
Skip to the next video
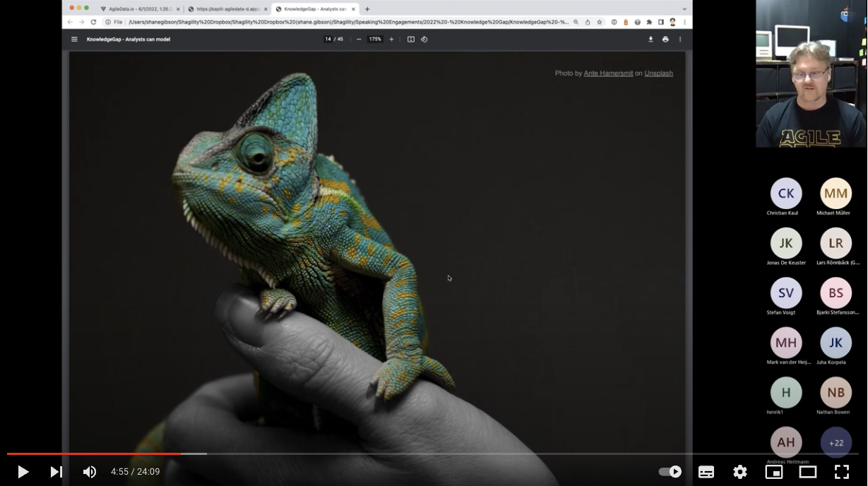point(57,472)
